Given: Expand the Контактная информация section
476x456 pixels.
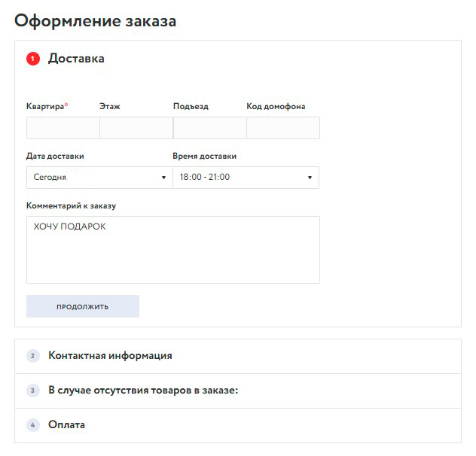Looking at the screenshot, I should 238,356.
